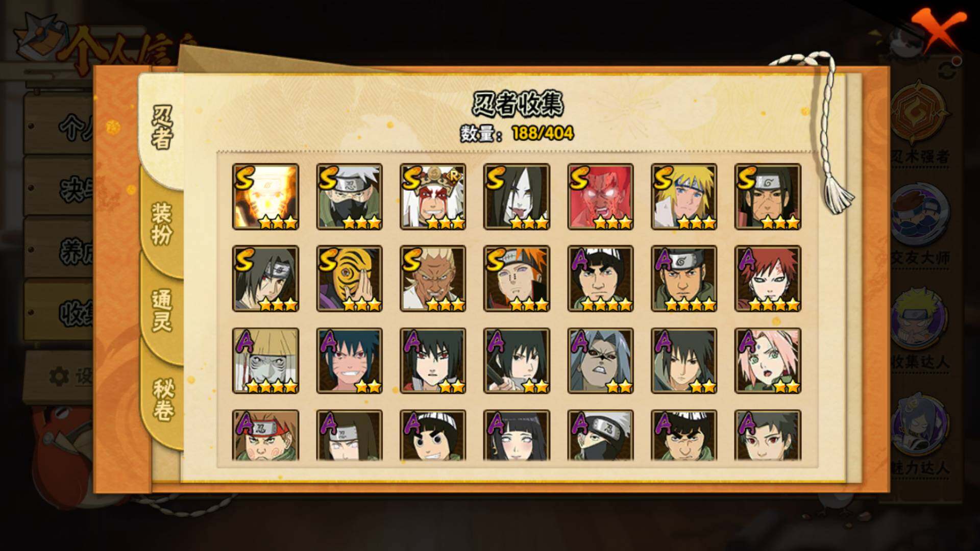
Task: Select the 忍者 tab
Action: (x=162, y=128)
